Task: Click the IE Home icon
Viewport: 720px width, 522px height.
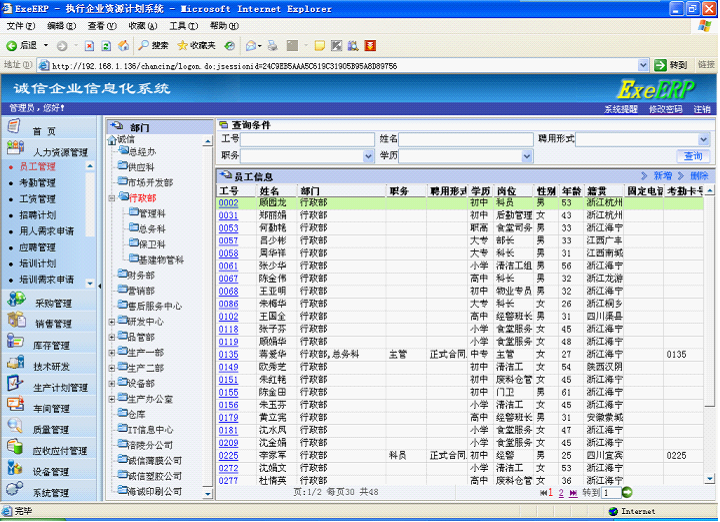Action: point(123,45)
